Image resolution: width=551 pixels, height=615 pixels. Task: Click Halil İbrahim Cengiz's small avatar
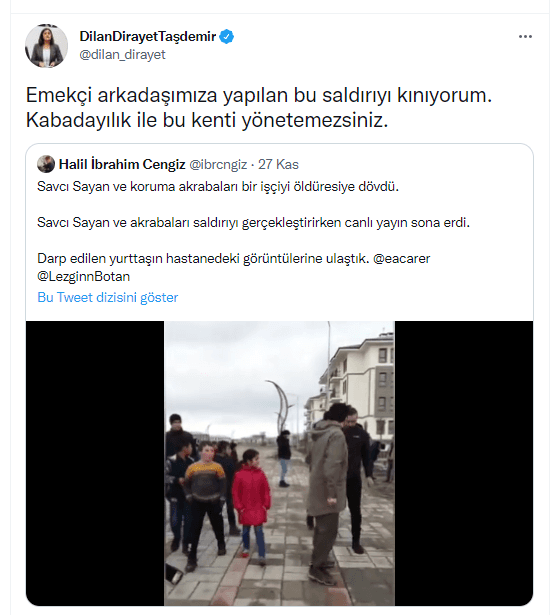[x=46, y=164]
